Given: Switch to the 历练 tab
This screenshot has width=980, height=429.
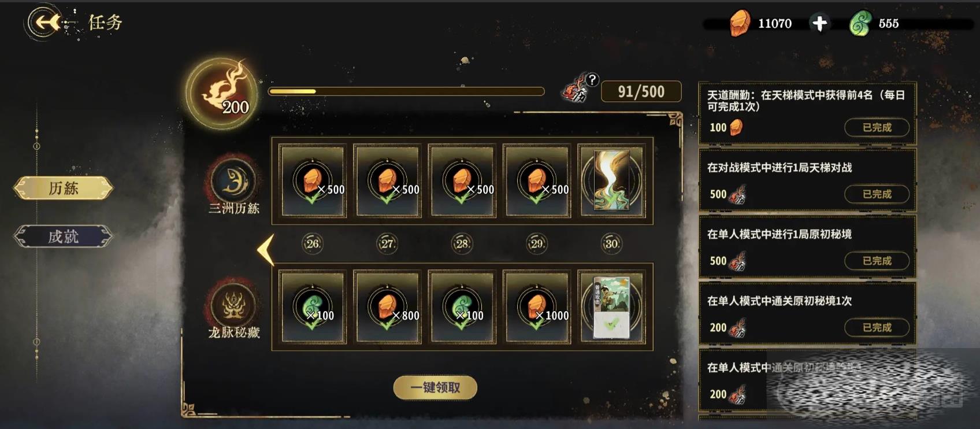Looking at the screenshot, I should tap(63, 188).
